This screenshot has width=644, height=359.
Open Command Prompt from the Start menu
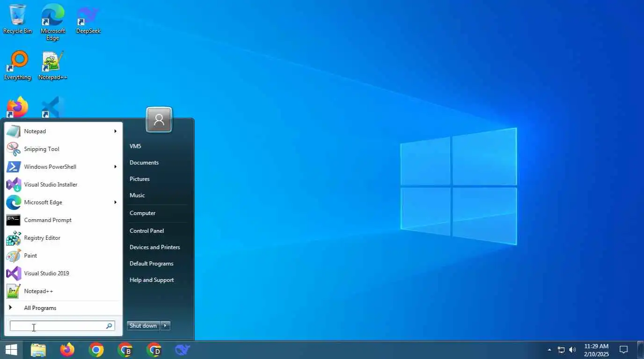(63, 220)
